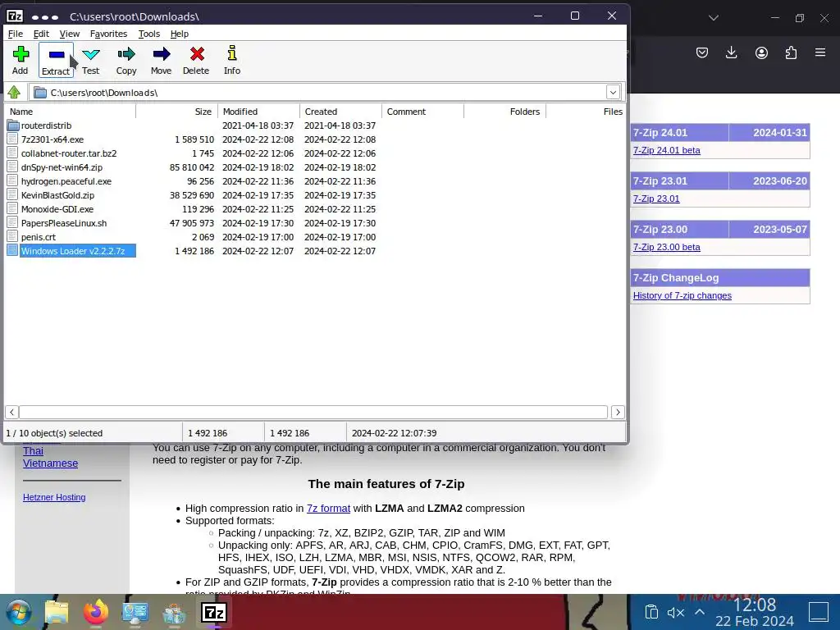Click horizontal scrollbar right arrow
840x630 pixels.
point(618,412)
